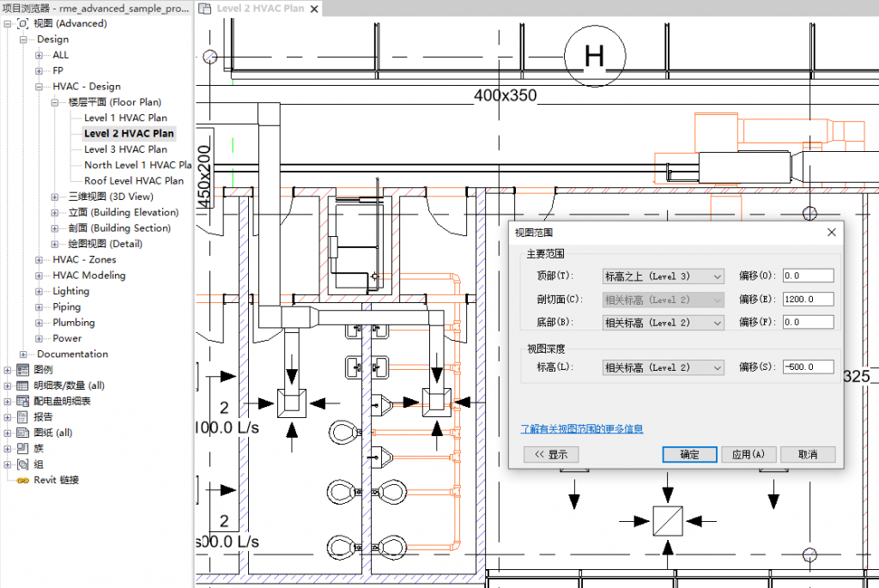Click the 图纸 (all) sheets icon
This screenshot has width=879, height=588.
[x=22, y=433]
